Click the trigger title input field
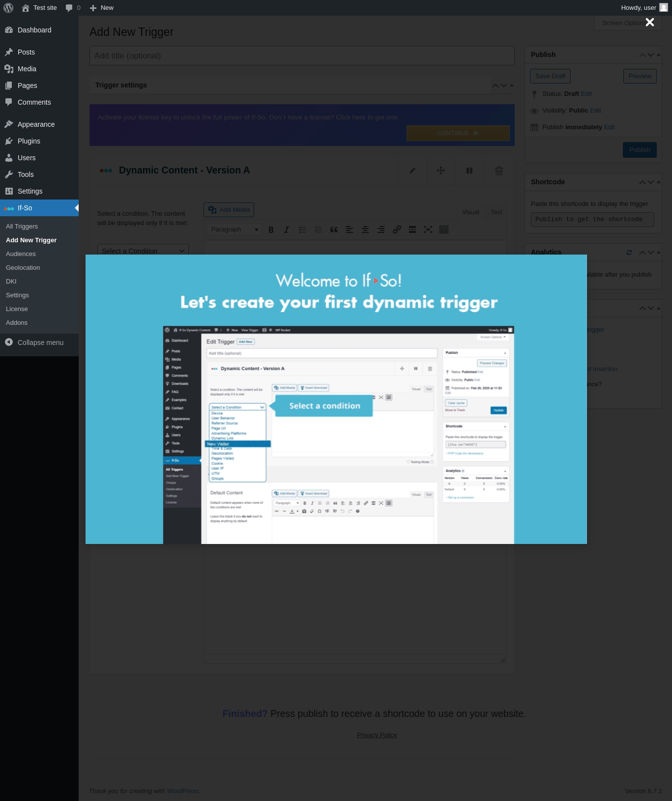This screenshot has width=672, height=801. pos(302,56)
